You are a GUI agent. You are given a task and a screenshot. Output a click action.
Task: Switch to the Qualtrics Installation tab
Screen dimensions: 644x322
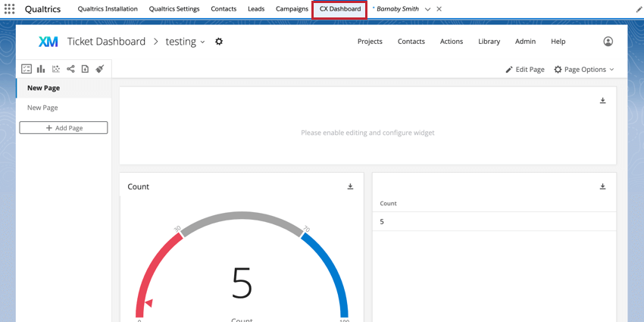[x=108, y=9]
